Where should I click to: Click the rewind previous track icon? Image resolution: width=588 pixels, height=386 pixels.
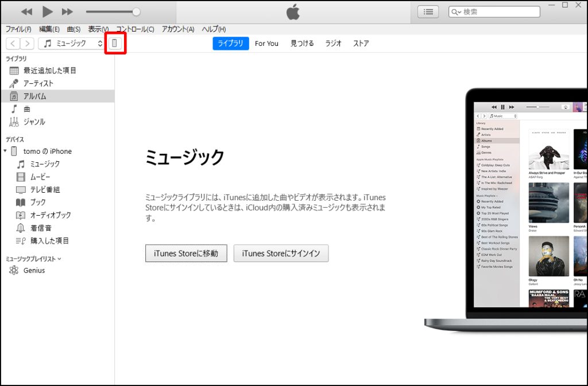[26, 11]
